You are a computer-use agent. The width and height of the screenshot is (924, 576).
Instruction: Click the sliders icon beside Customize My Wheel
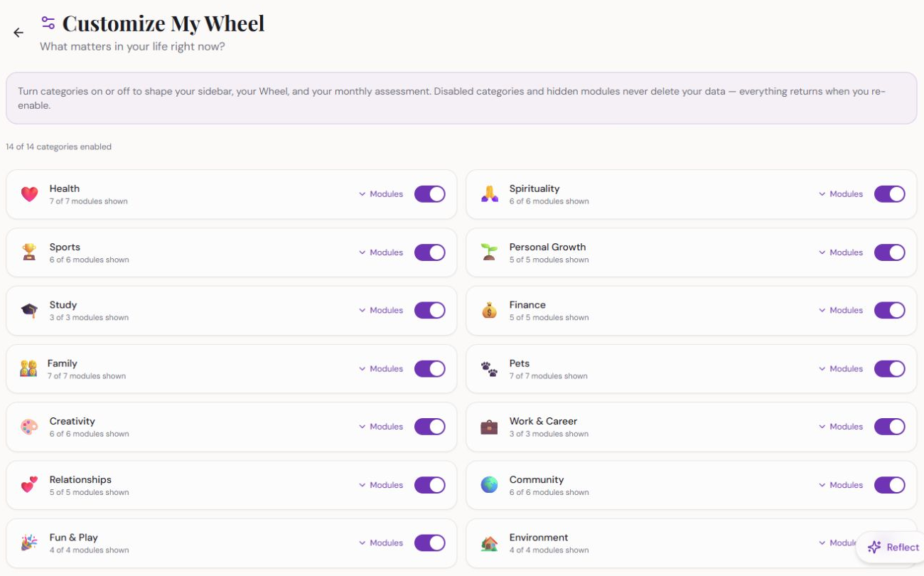click(48, 22)
